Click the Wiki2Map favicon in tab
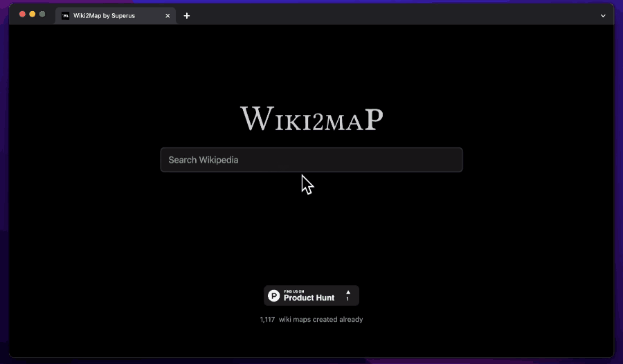This screenshot has width=623, height=364. click(x=65, y=16)
